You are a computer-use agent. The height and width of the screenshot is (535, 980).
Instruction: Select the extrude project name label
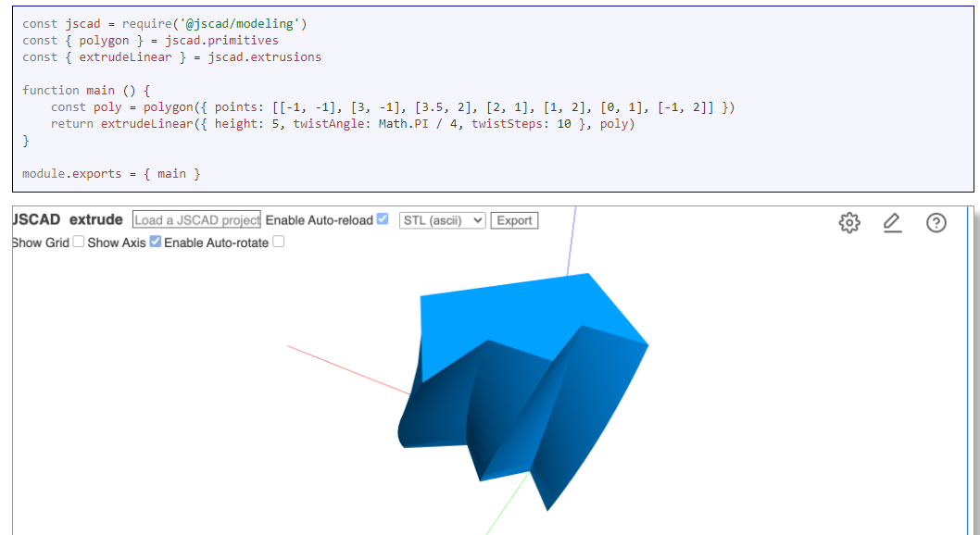pos(95,220)
